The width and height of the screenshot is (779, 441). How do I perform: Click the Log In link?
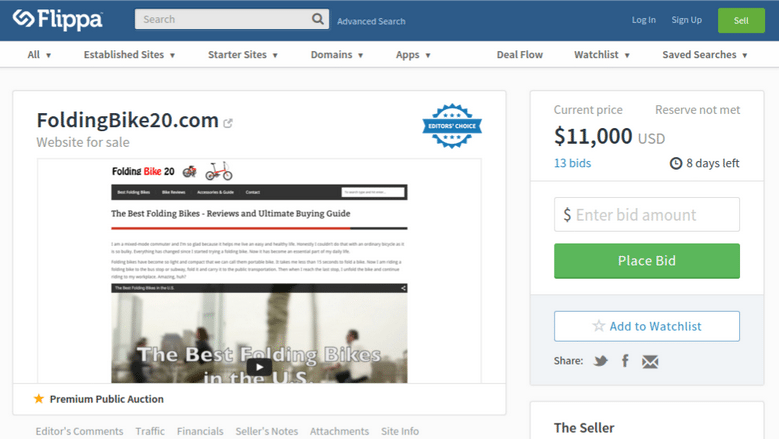click(644, 20)
